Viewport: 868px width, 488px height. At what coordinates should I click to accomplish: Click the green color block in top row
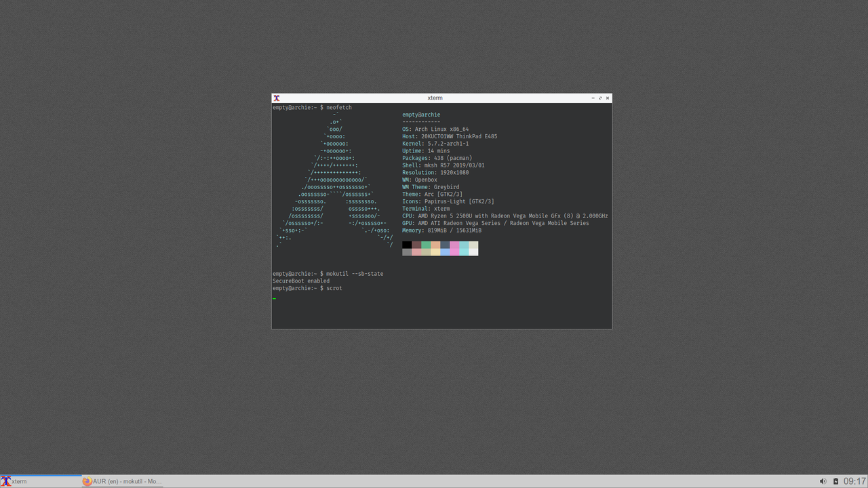426,245
